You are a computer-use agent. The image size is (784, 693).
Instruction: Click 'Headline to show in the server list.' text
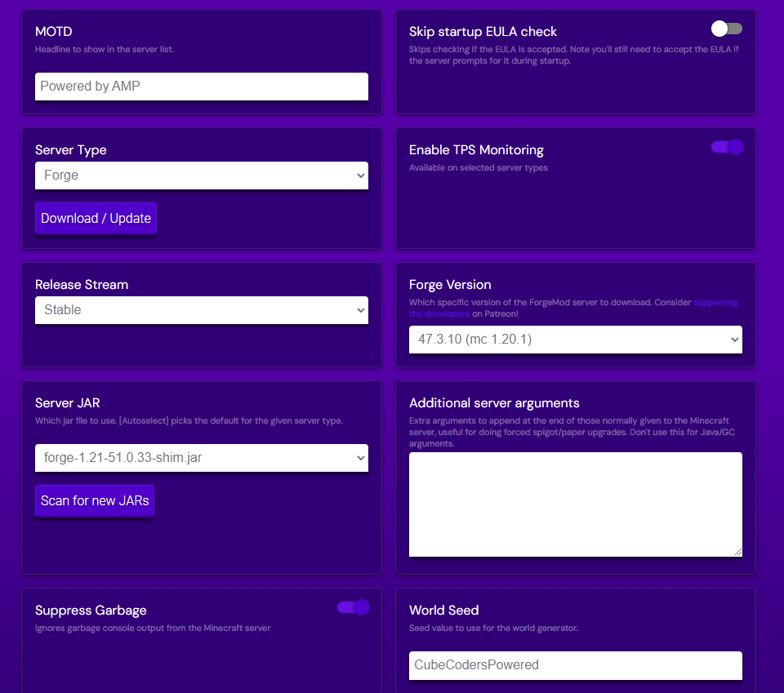[105, 50]
